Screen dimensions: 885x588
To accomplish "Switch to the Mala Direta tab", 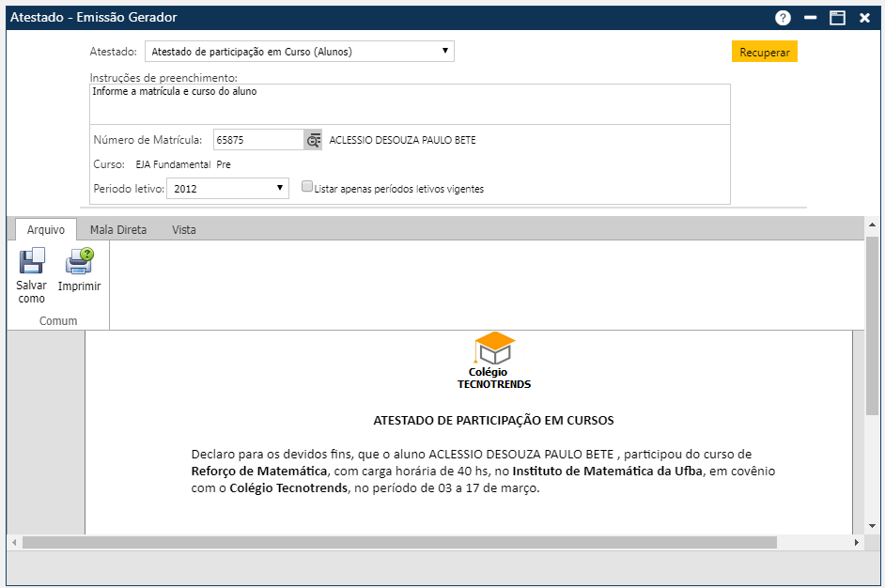I will [x=118, y=229].
